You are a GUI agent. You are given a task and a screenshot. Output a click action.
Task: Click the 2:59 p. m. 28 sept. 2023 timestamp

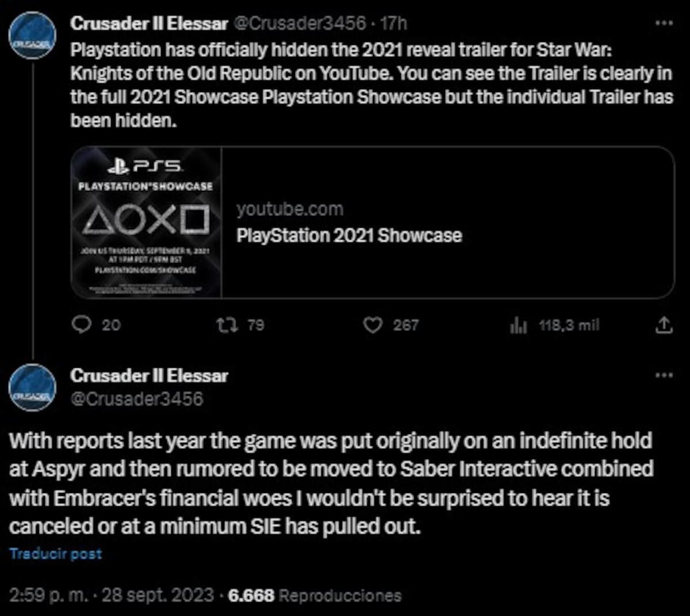click(112, 595)
